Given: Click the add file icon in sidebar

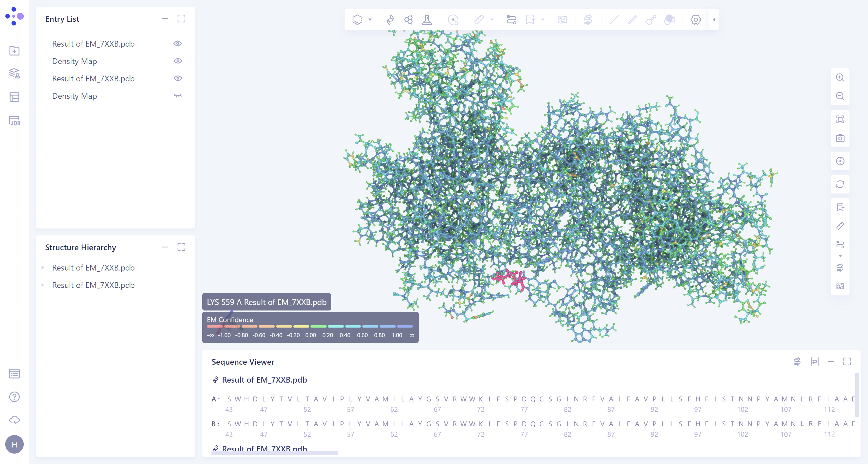Looking at the screenshot, I should 14,51.
